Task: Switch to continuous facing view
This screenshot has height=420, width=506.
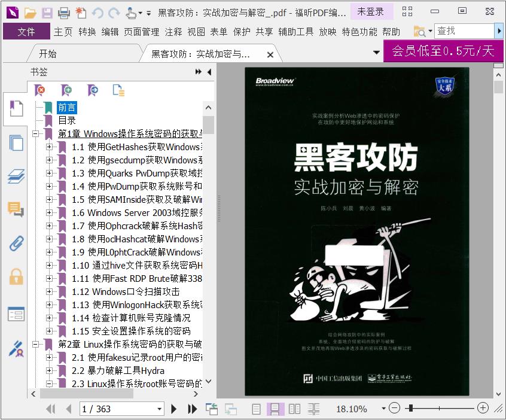Action: [x=313, y=409]
